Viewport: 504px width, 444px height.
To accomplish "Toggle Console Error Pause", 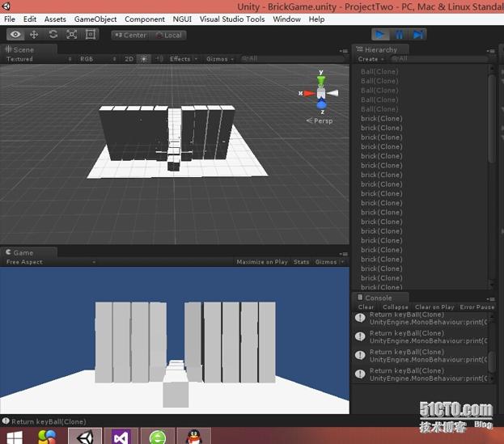I will [x=477, y=307].
